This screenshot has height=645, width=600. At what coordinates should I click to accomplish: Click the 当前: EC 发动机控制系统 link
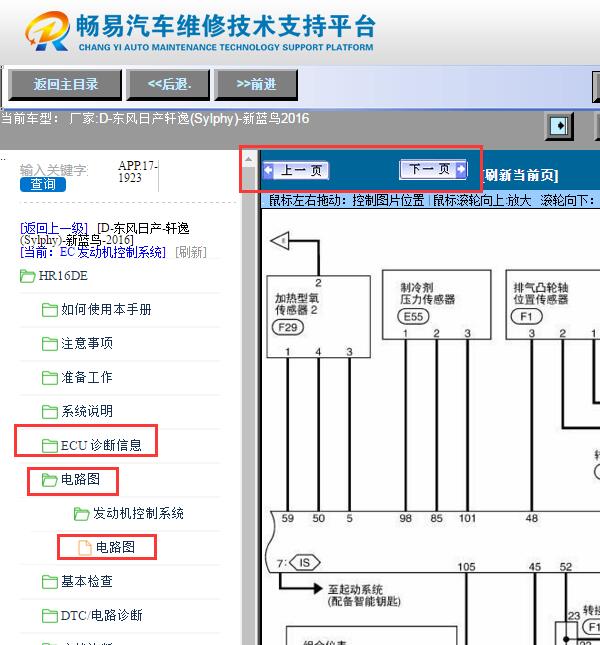point(93,252)
